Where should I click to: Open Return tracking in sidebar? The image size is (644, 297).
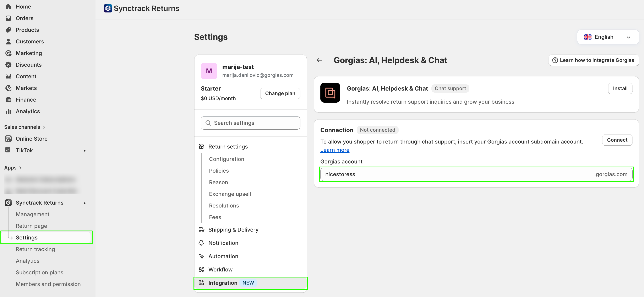35,249
